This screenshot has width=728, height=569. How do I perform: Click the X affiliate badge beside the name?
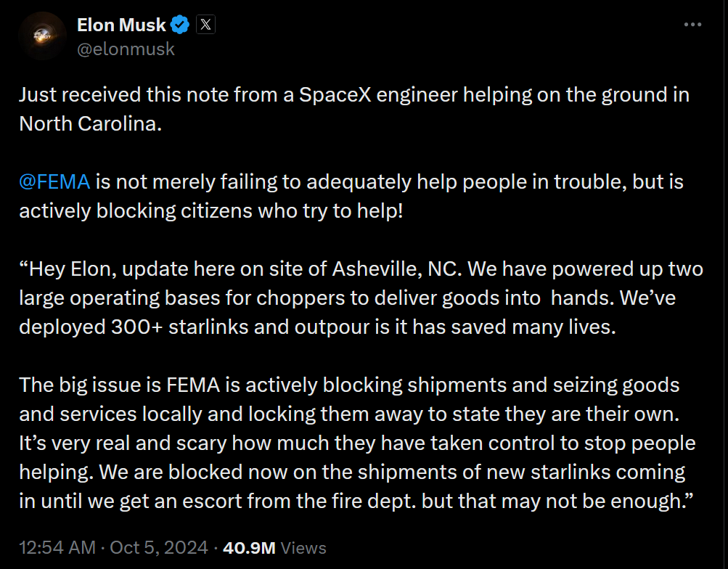tap(206, 25)
